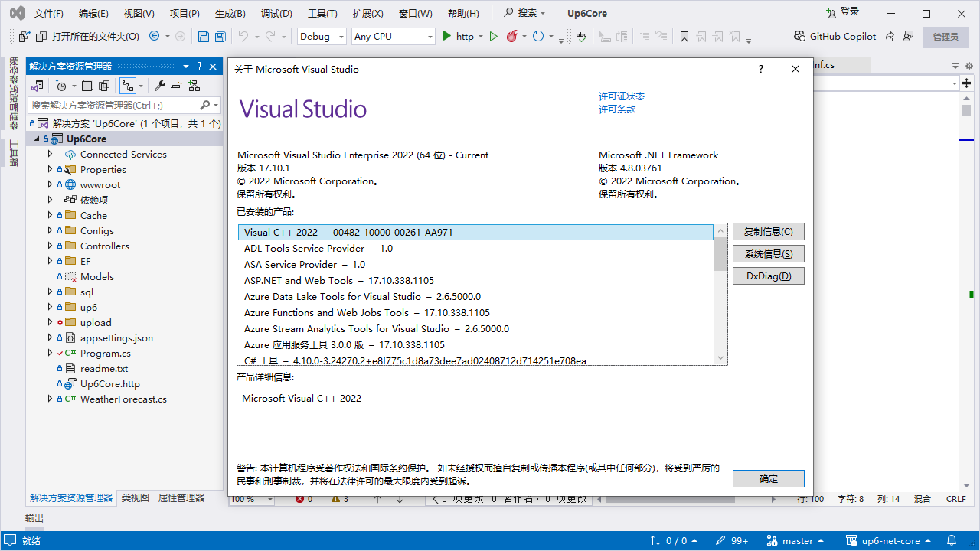Open the Any CPU platform dropdown
Viewport: 980px width, 551px height.
[x=430, y=36]
